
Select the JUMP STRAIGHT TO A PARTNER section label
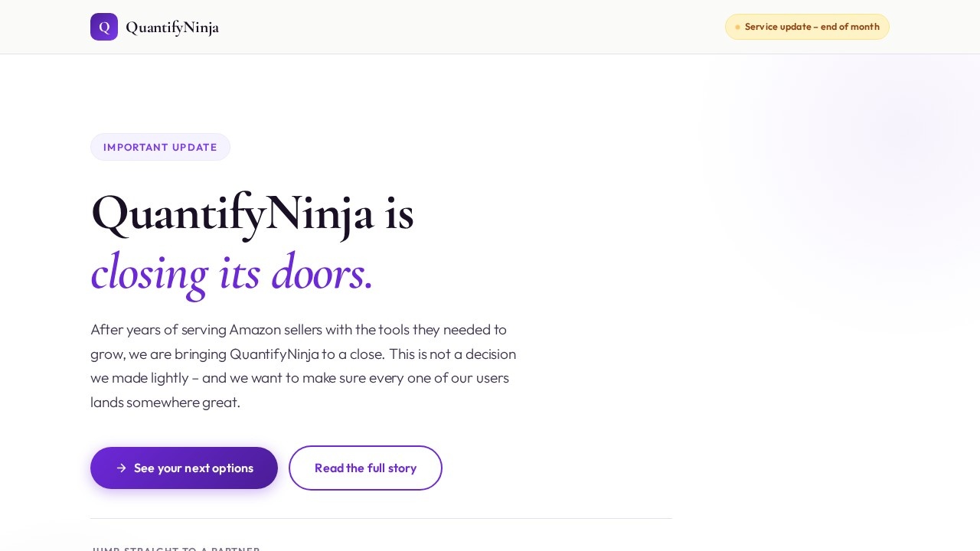click(175, 549)
